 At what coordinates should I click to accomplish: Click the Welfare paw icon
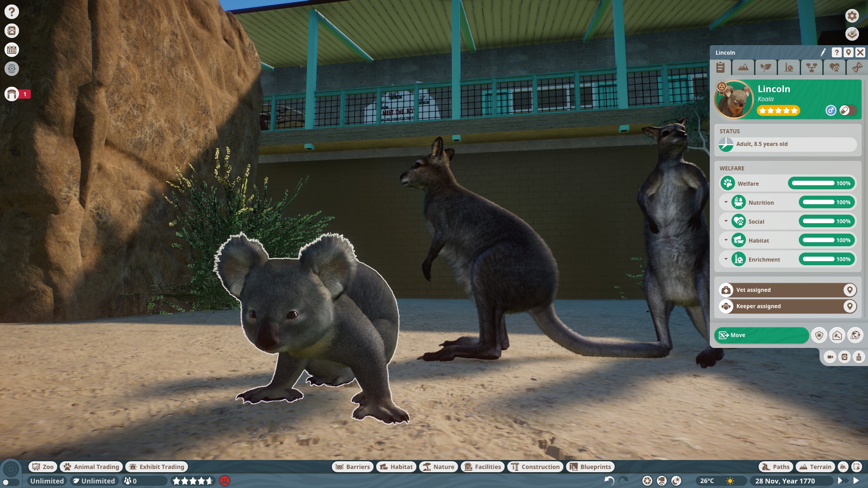coord(728,183)
